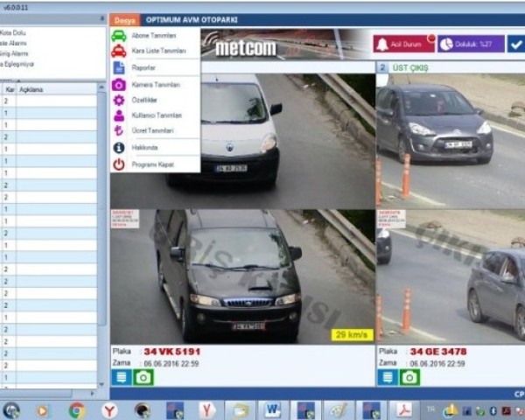The image size is (525, 420).
Task: Click the Hakkında info icon
Action: click(x=119, y=148)
